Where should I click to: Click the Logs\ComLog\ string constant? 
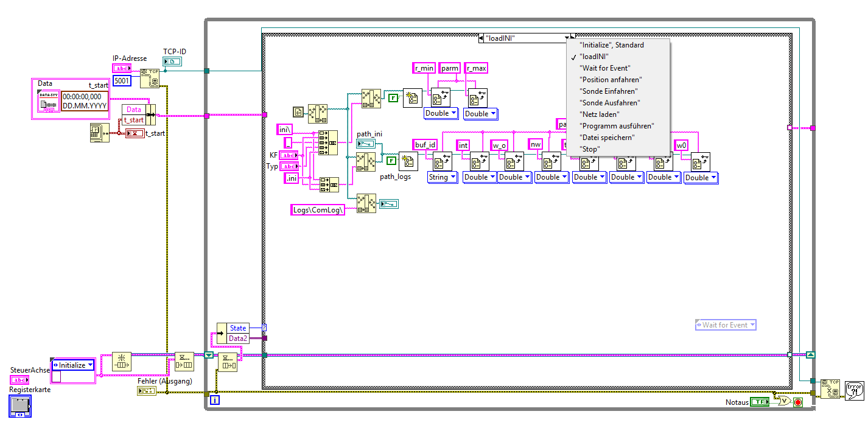coord(318,209)
